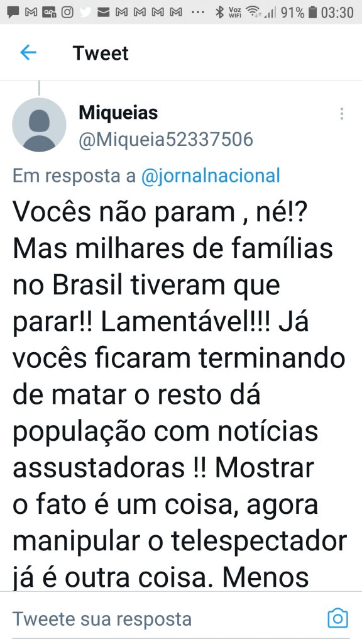Tap the Bluetooth status icon

tap(220, 13)
